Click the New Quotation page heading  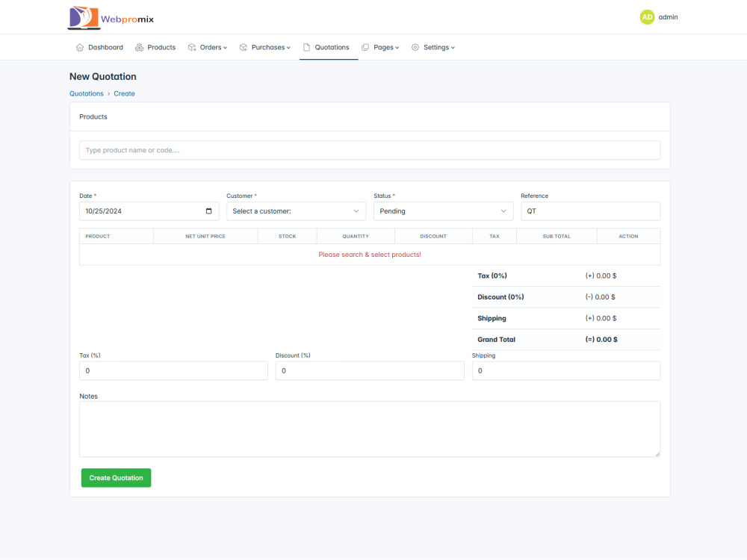103,77
